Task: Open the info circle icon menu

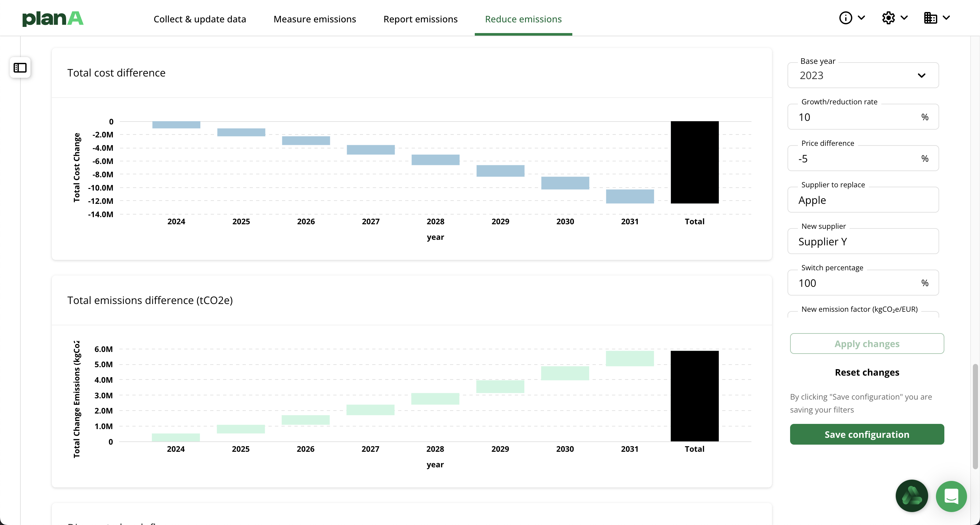Action: (x=845, y=18)
